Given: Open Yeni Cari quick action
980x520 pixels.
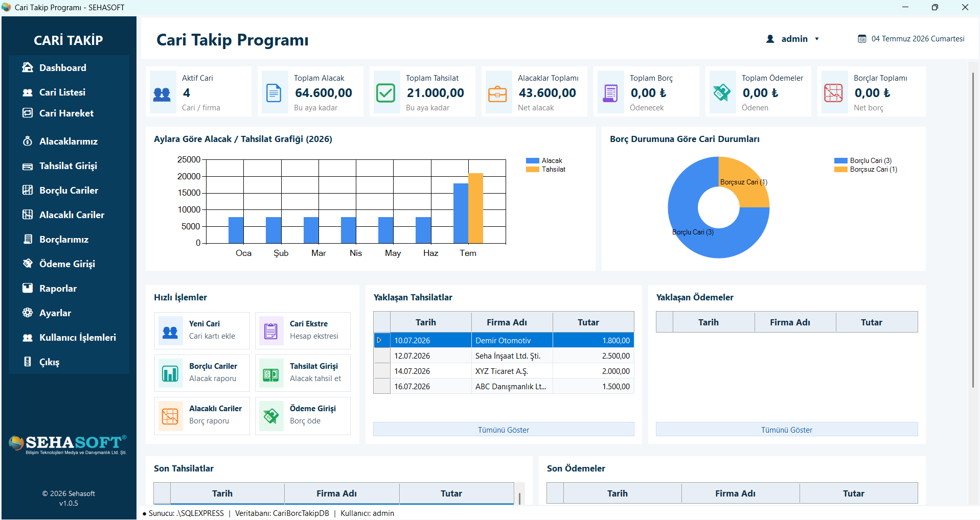Looking at the screenshot, I should (202, 330).
